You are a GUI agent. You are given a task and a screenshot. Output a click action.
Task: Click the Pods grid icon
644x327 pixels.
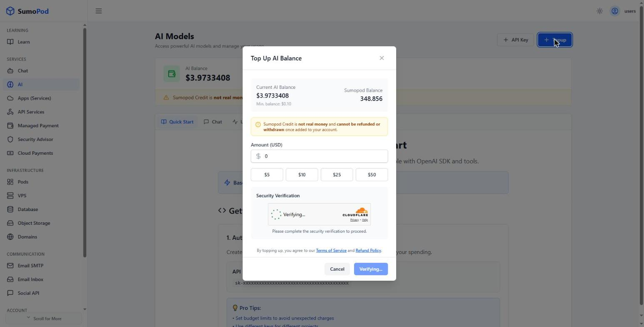coord(10,182)
